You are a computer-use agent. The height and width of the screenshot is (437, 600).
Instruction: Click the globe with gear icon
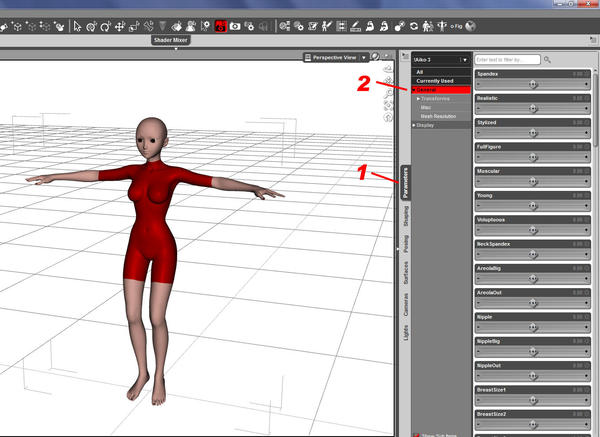tap(298, 26)
